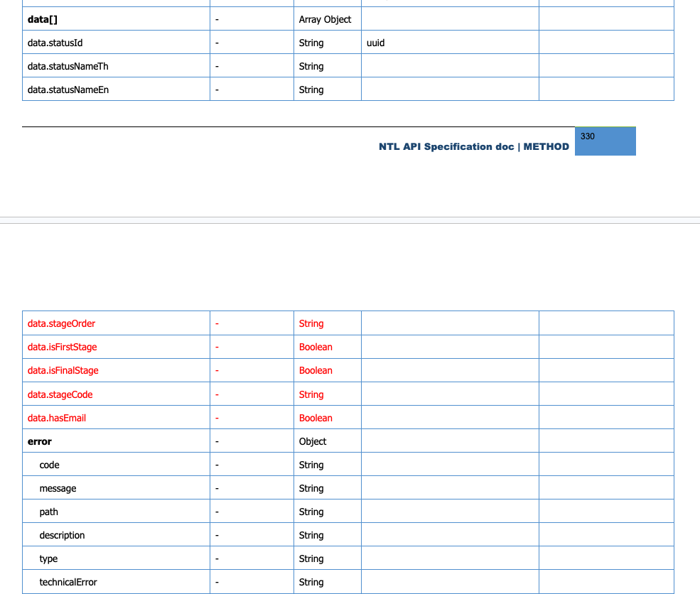Image resolution: width=700 pixels, height=594 pixels.
Task: Click the data[] field name cell
Action: 42,19
